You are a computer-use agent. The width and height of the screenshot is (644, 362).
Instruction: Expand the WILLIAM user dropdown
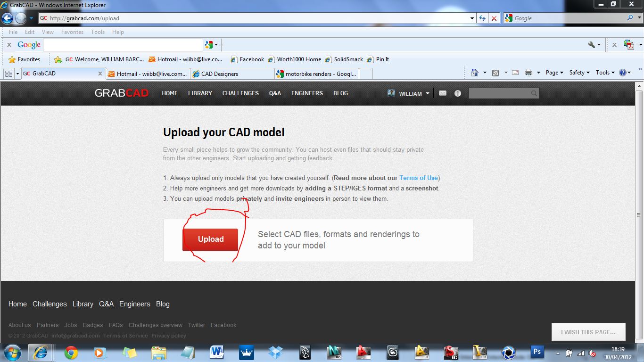[x=409, y=93]
